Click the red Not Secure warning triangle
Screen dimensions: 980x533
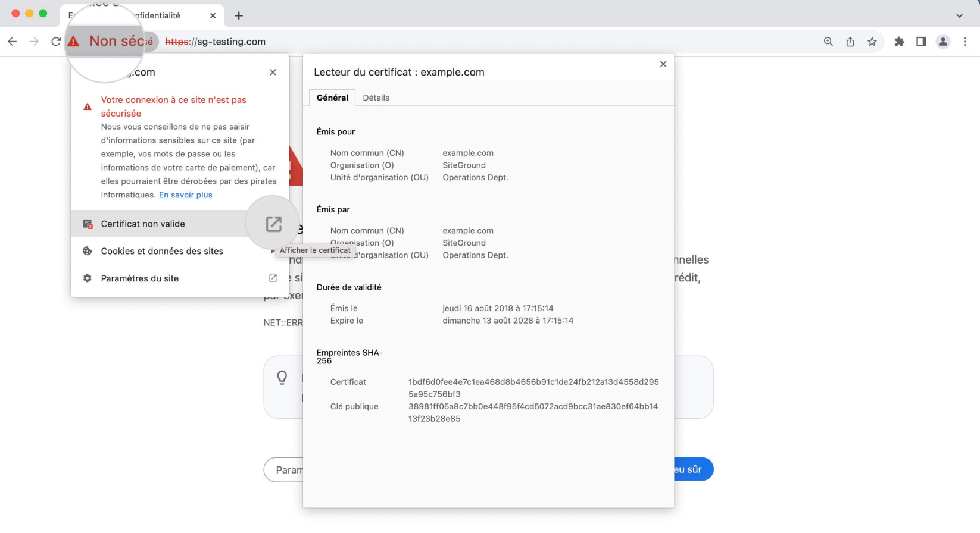(73, 42)
